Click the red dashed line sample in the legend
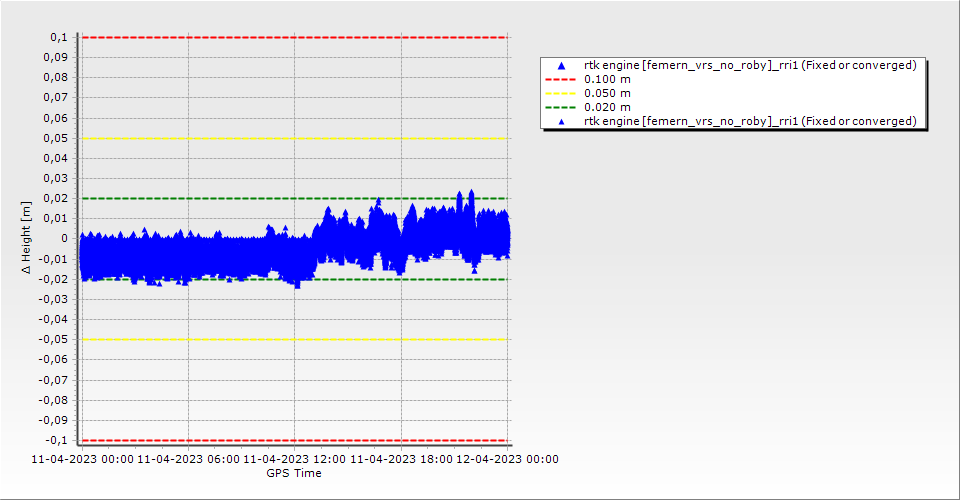 click(561, 79)
